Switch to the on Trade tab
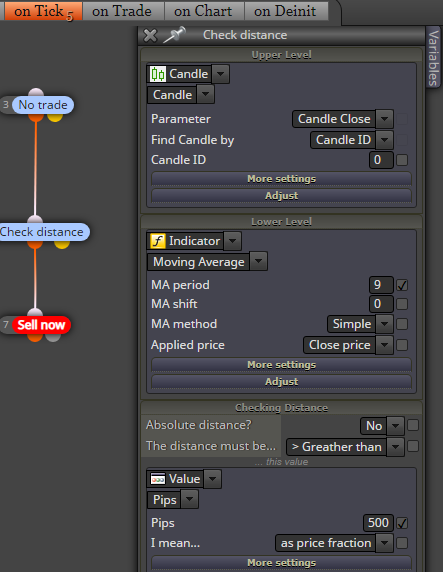Viewport: 443px width, 572px height. coord(122,11)
